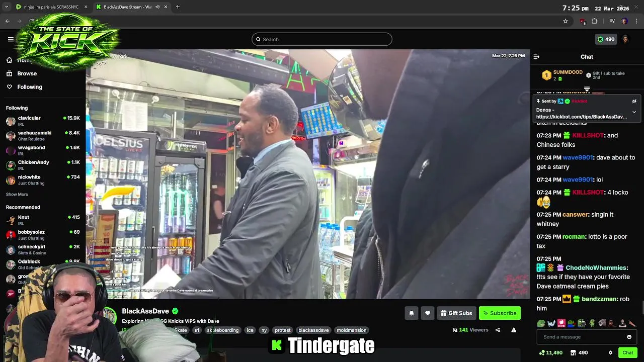Click the skateboarding stream tag
This screenshot has width=644, height=362.
click(x=222, y=330)
